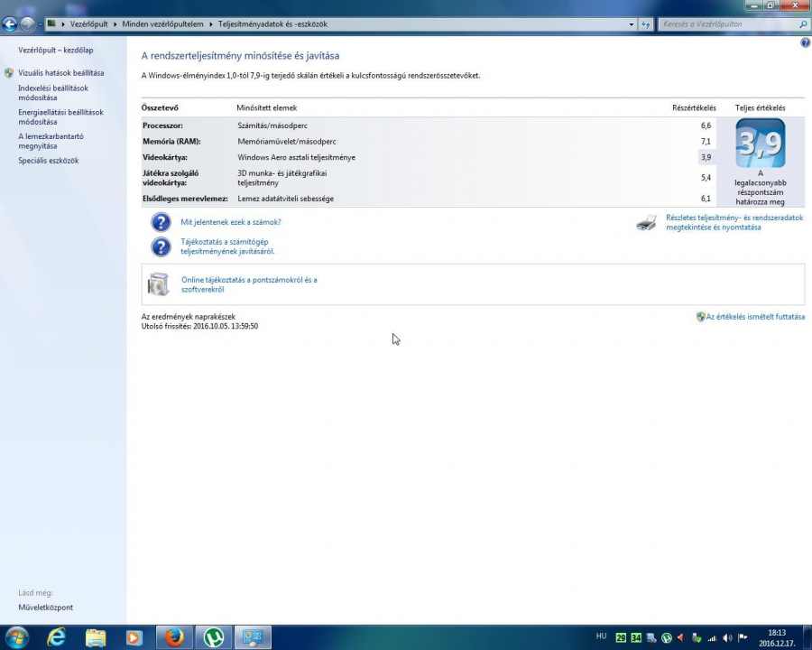Viewport: 812px width, 650px height.
Task: Select the 7,1 memory subscore
Action: [x=706, y=142]
